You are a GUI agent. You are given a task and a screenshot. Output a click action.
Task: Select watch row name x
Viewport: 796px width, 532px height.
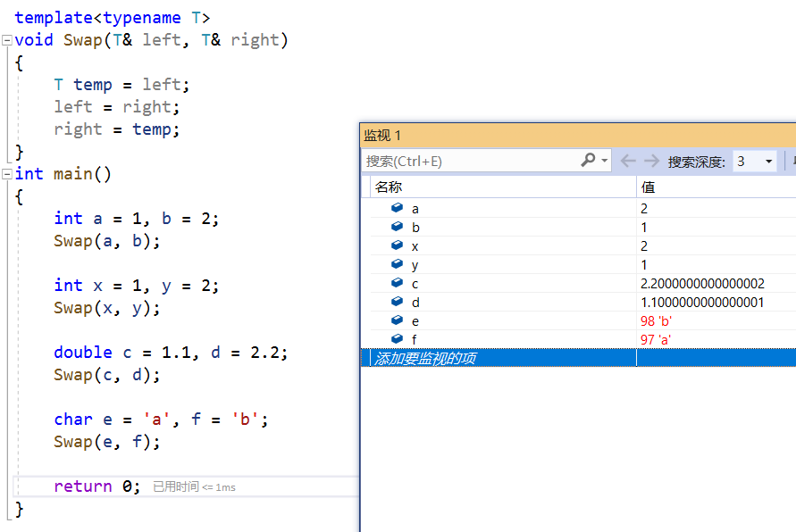(415, 246)
